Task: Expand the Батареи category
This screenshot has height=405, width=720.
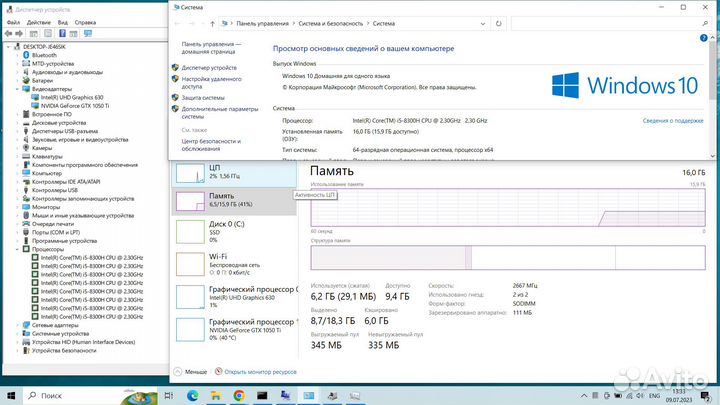Action: point(17,80)
